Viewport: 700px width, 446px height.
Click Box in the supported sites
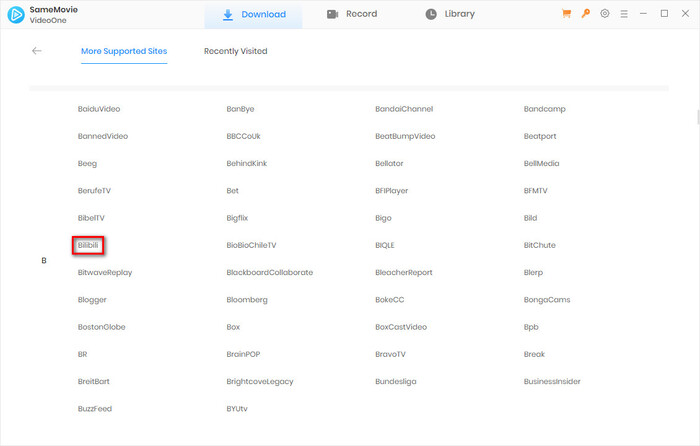tap(233, 327)
